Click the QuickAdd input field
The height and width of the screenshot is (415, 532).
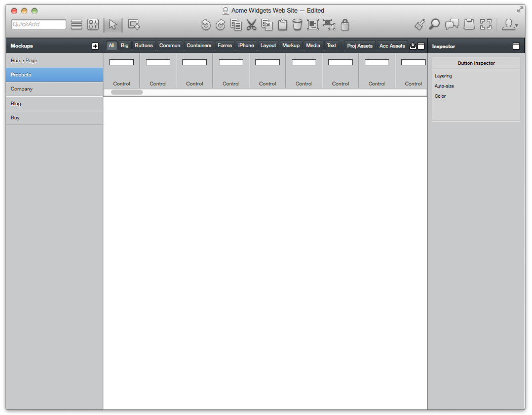[39, 24]
